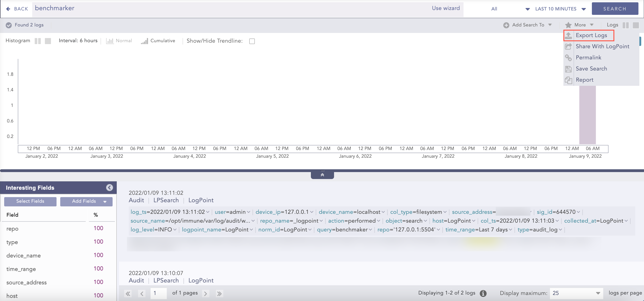Collapse the Interesting Fields panel arrow

coord(109,188)
